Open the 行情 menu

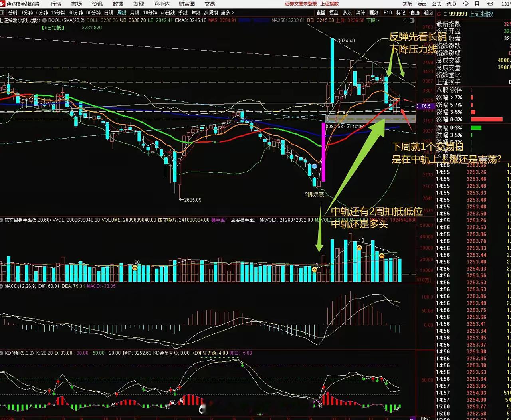[x=56, y=4]
